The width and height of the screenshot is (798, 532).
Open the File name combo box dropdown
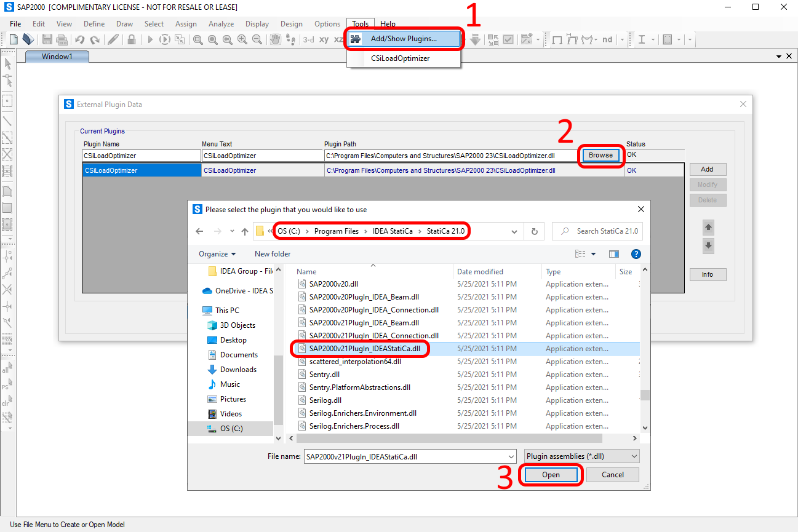point(511,456)
